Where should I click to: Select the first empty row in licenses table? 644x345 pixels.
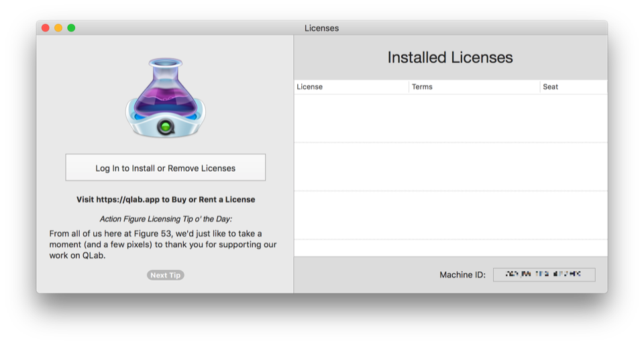[x=450, y=118]
